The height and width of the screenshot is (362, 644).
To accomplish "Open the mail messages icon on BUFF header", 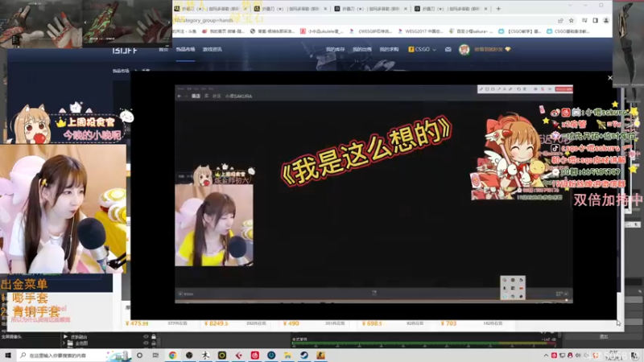I will click(448, 49).
